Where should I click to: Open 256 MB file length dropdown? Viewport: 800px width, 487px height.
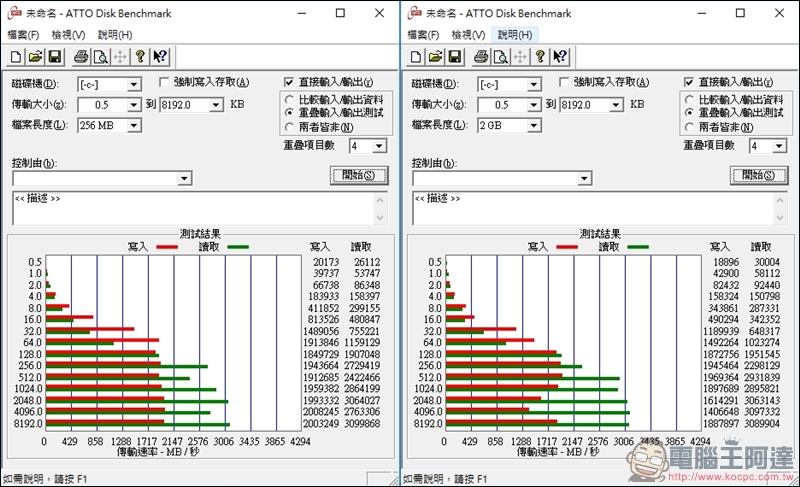coord(134,125)
